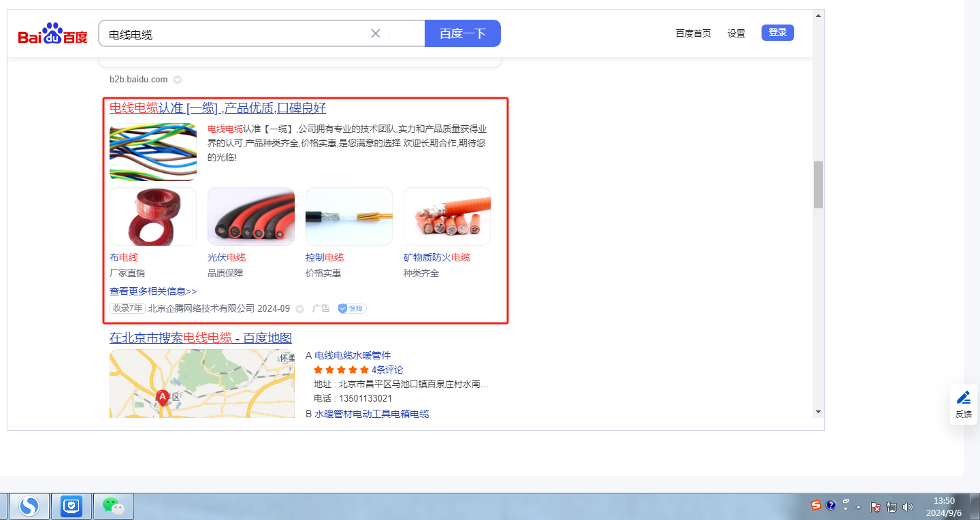
Task: Click the blue help question mark tray icon
Action: (830, 506)
